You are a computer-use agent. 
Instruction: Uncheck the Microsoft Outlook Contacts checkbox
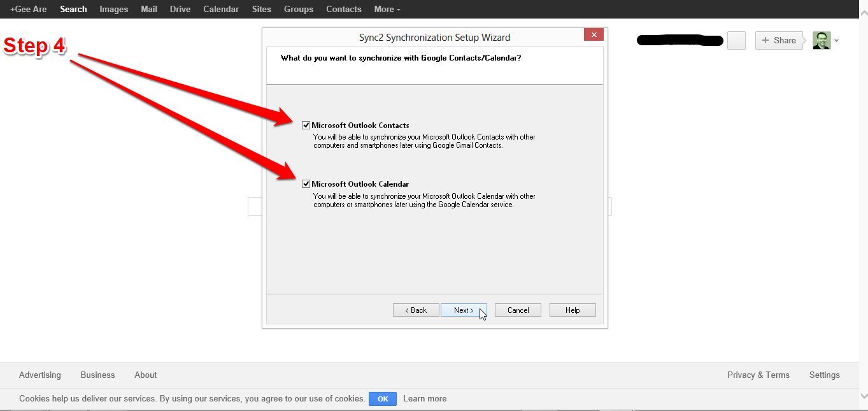(306, 126)
